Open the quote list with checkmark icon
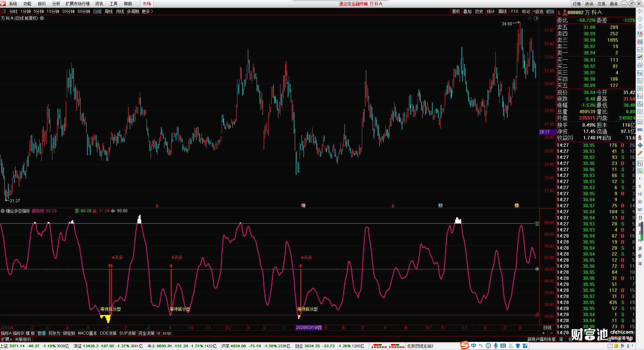The image size is (644, 350). pos(640,34)
